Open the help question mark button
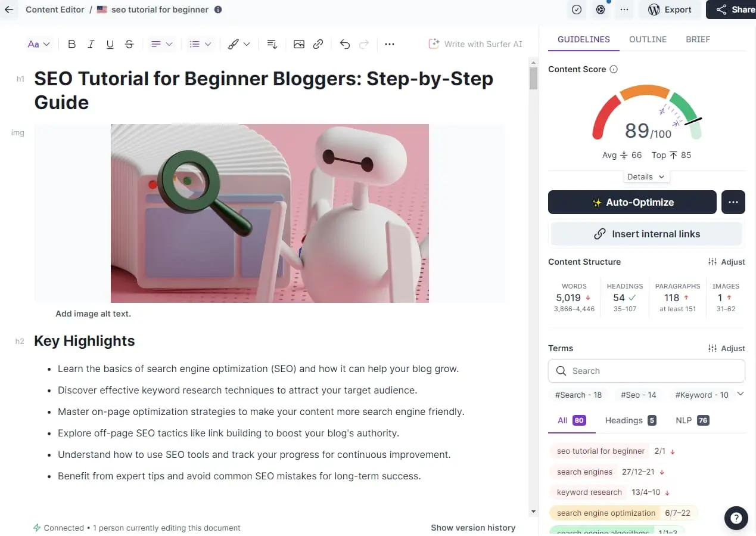Screen dimensions: 756x536 click(x=736, y=518)
